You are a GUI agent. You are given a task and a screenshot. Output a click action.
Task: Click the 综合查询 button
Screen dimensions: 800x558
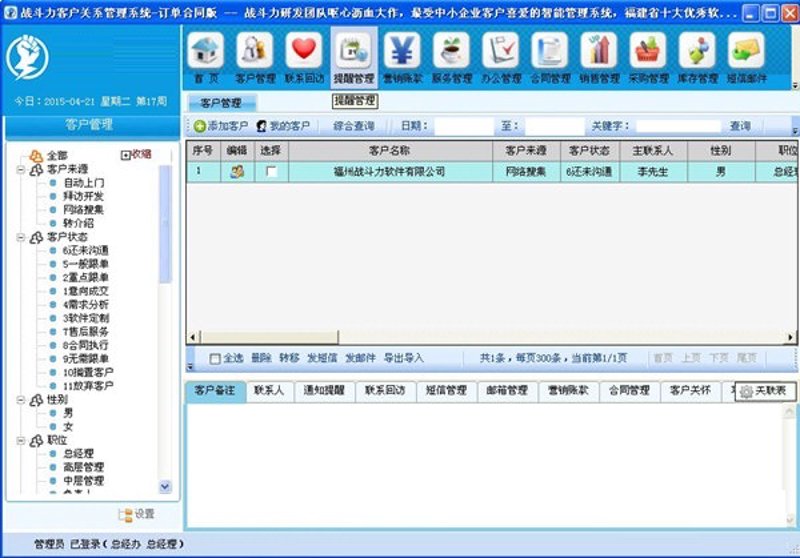click(354, 126)
